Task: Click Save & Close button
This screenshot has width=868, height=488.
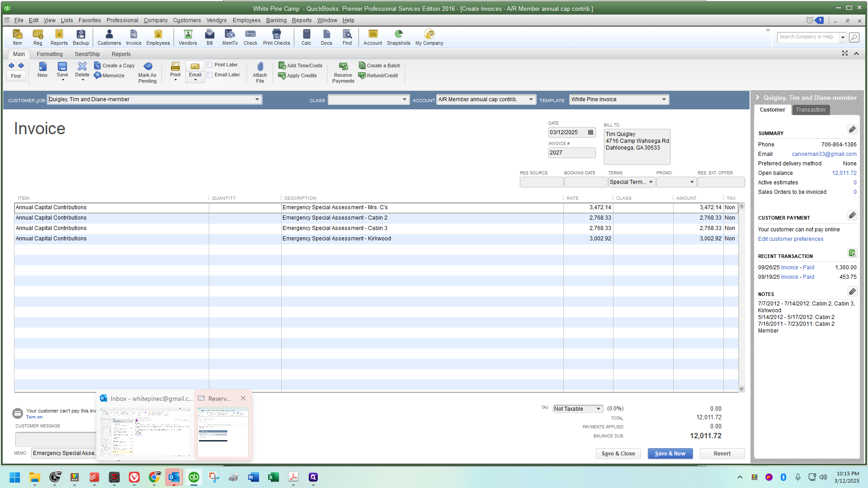Action: 618,454
